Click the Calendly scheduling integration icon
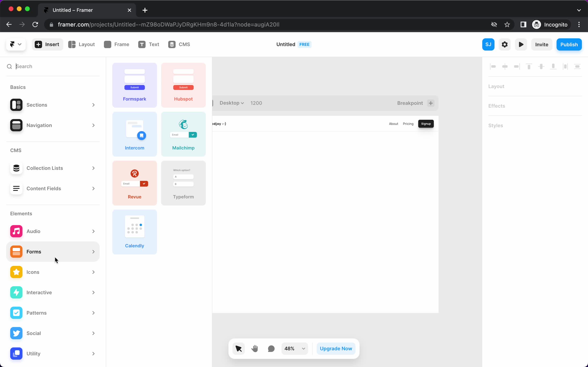 134,226
